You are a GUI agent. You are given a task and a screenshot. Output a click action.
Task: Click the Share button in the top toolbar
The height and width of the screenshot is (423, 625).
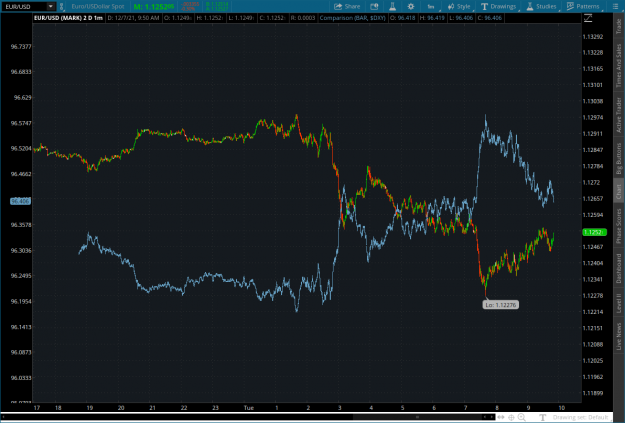[347, 6]
